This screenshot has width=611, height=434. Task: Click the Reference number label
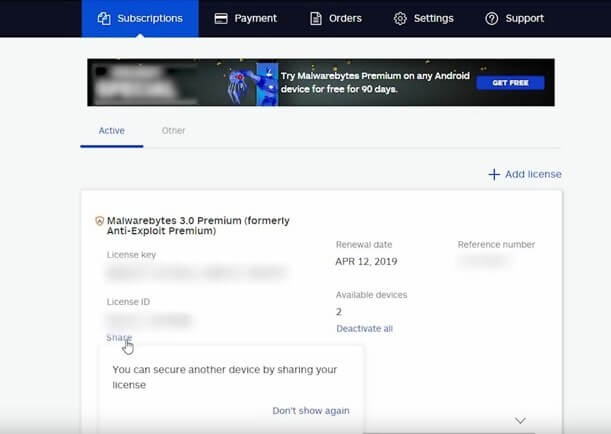click(x=496, y=245)
